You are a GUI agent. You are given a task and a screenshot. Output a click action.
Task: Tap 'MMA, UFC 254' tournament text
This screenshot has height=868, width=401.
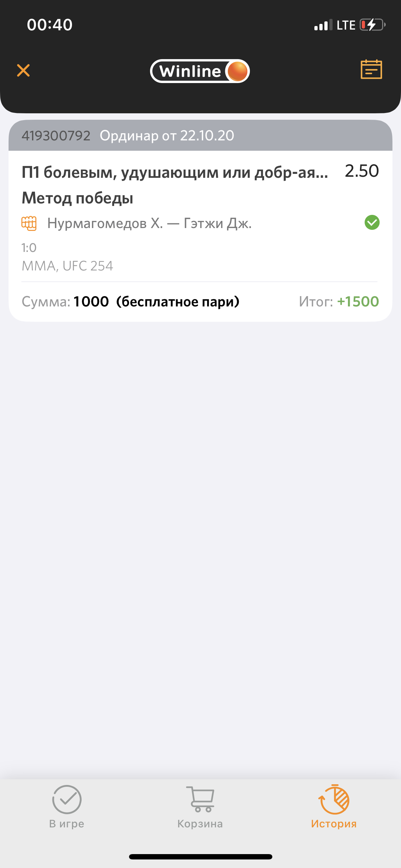(x=67, y=266)
